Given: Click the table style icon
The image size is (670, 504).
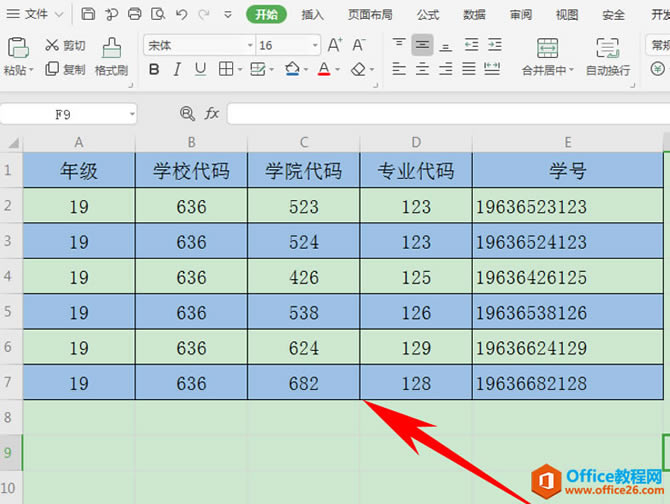Looking at the screenshot, I should tap(258, 69).
